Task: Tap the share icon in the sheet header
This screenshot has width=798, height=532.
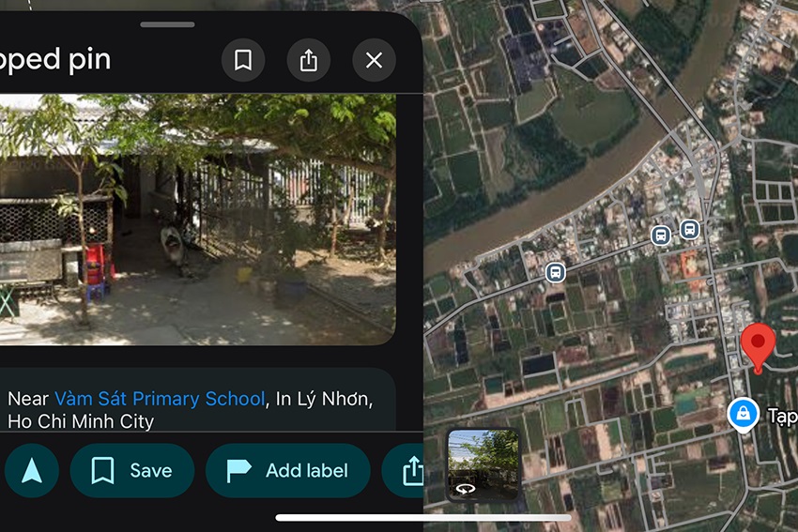Action: coord(309,61)
